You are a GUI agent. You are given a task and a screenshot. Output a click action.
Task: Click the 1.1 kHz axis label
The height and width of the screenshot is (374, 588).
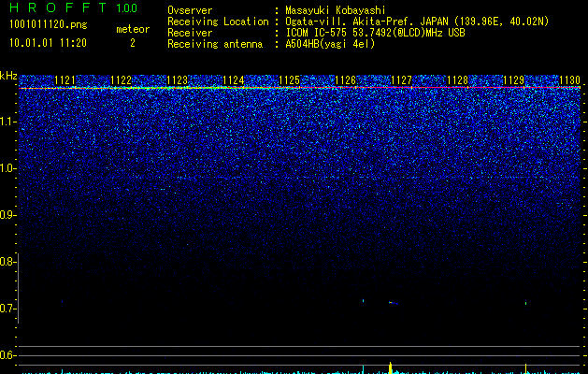coord(8,122)
